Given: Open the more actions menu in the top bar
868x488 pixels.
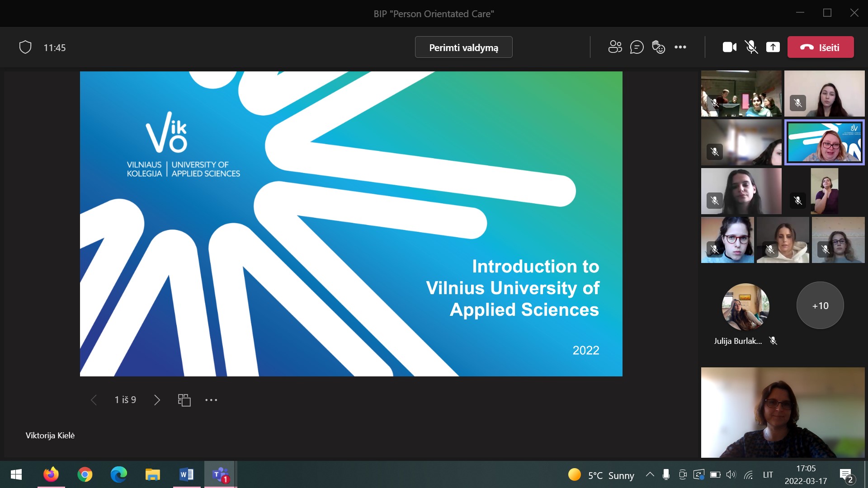Looking at the screenshot, I should point(680,47).
